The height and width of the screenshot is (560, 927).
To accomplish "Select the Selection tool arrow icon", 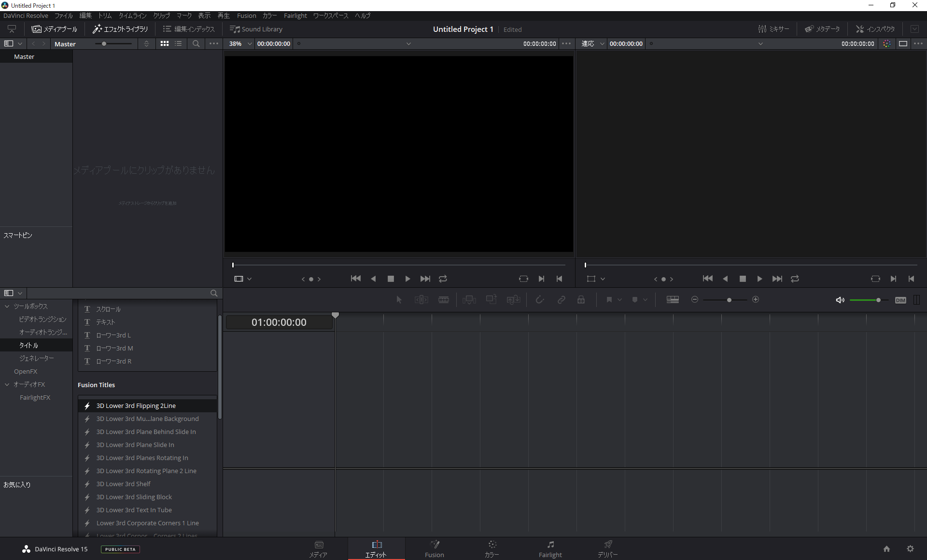I will [x=399, y=299].
